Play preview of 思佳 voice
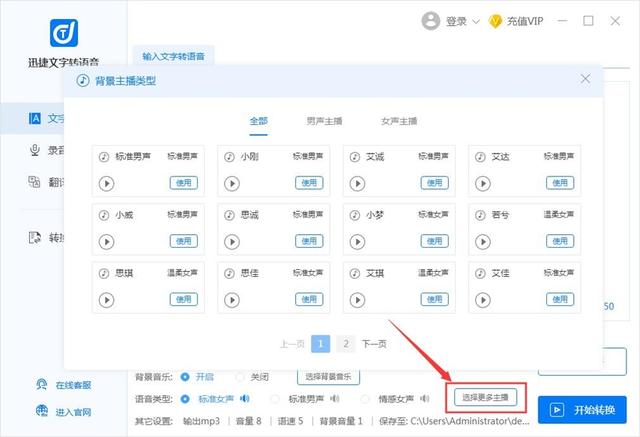Screen dimensions: 640x437 pyautogui.click(x=232, y=300)
